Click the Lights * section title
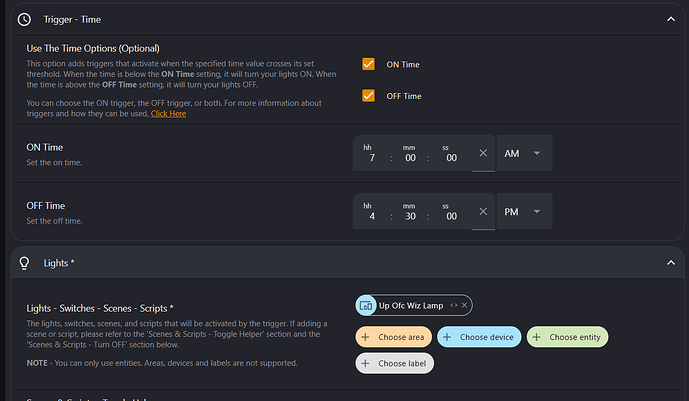689x401 pixels. 59,263
